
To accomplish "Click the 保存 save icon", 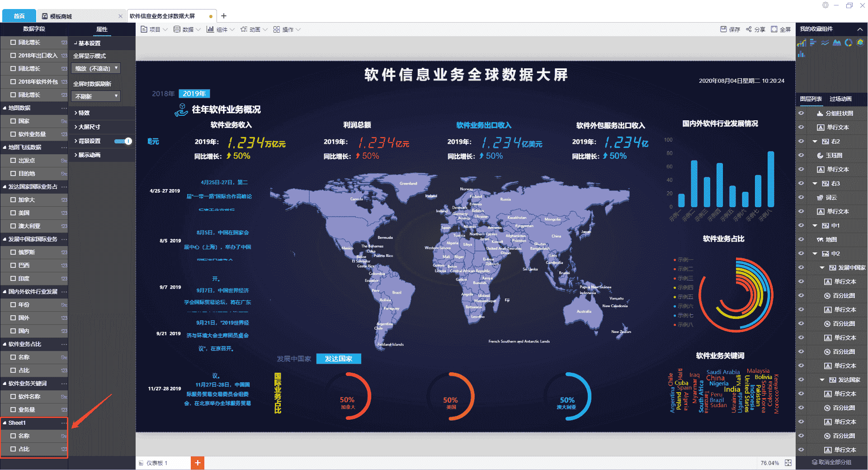I will [723, 29].
